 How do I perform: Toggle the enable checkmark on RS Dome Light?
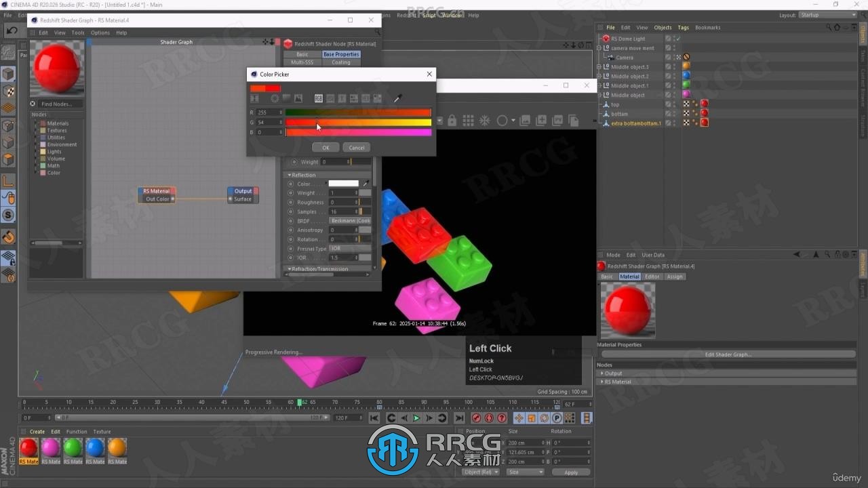tap(678, 39)
